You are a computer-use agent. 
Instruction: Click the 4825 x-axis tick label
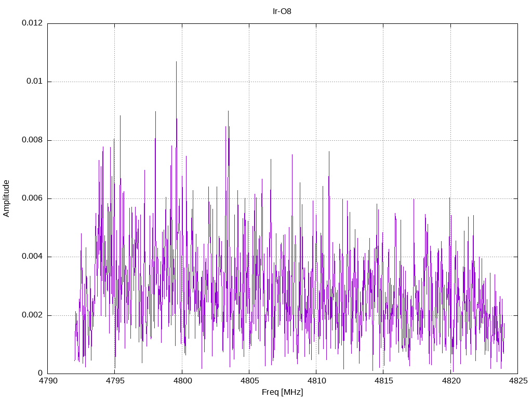coord(518,381)
